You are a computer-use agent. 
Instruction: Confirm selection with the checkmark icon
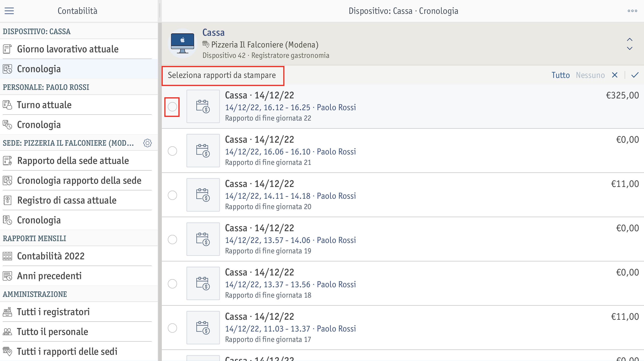coord(635,75)
